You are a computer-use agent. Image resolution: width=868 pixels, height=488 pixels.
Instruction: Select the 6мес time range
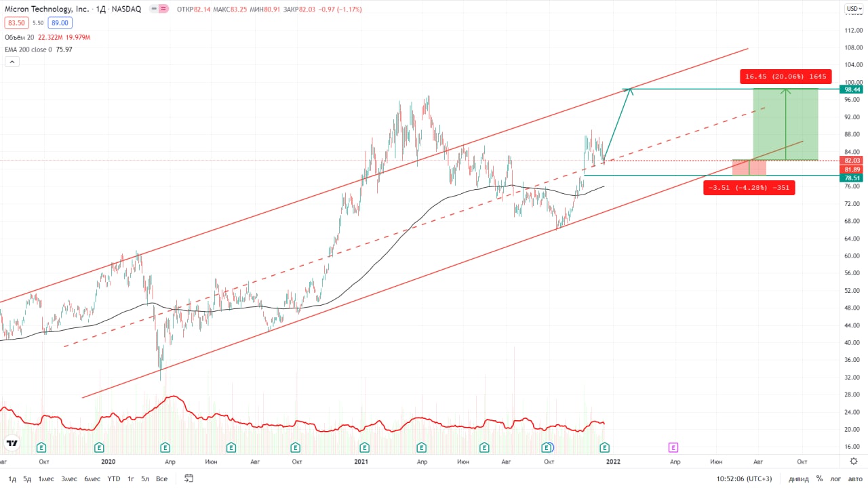point(92,479)
